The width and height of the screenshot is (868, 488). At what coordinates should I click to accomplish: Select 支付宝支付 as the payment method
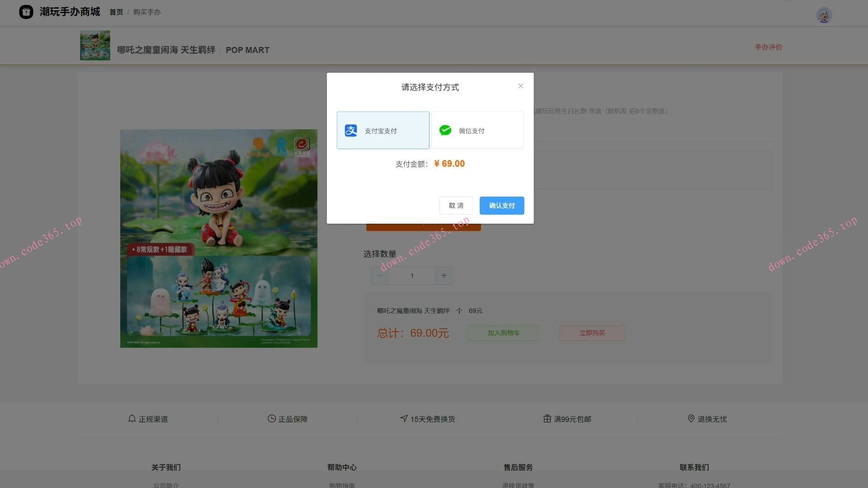[382, 130]
